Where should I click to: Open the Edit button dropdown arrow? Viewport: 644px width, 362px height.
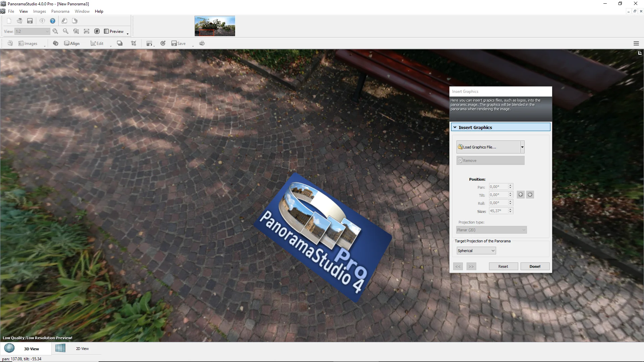click(111, 46)
